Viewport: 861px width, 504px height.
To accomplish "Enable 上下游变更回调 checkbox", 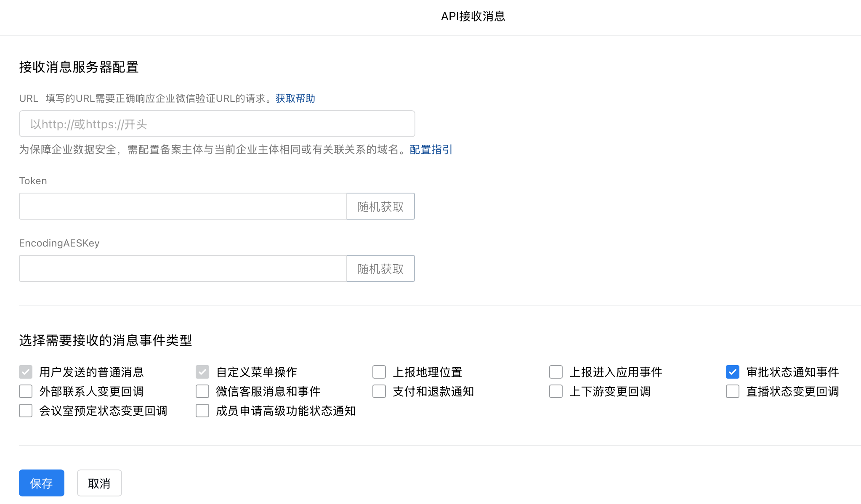I will pos(556,391).
